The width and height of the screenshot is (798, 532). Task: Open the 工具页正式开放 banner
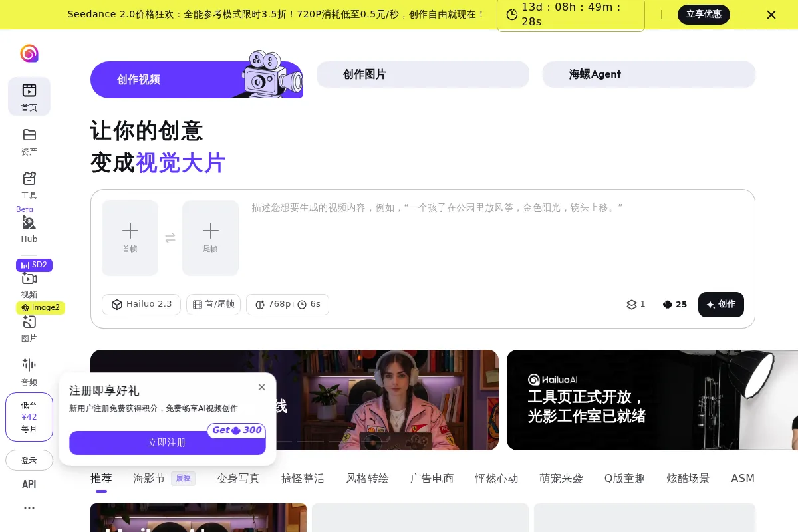point(652,400)
